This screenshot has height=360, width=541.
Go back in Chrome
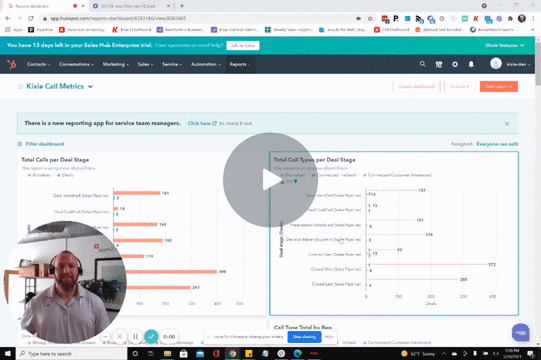[x=8, y=18]
